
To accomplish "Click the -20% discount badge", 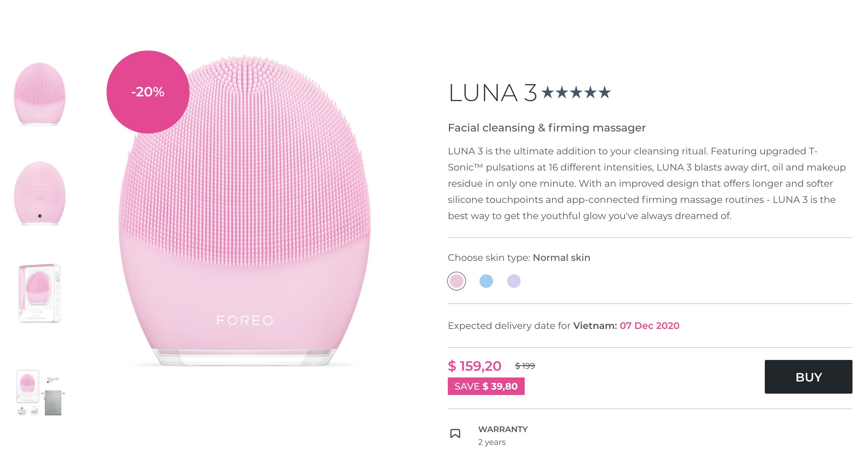I will pos(148,92).
